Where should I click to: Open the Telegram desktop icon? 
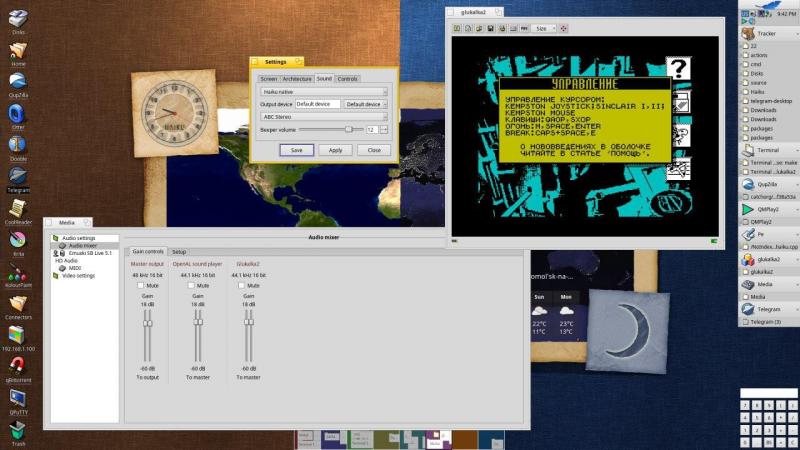coord(18,176)
